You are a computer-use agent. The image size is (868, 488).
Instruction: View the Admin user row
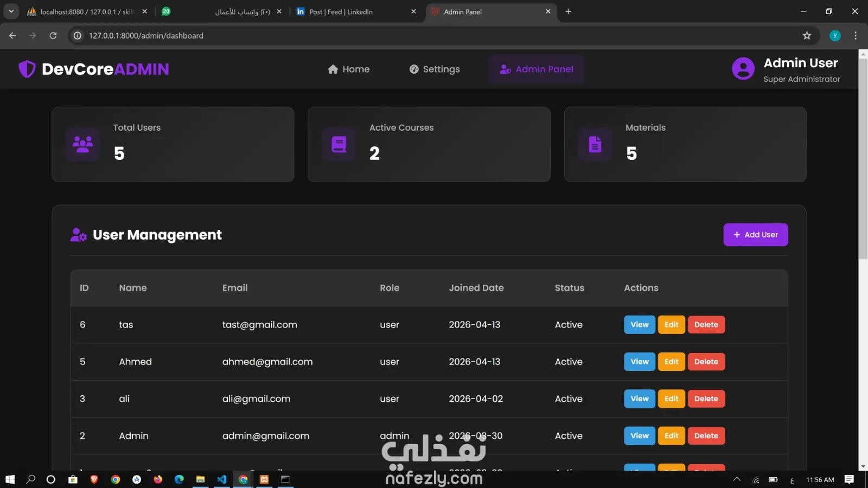coord(640,435)
